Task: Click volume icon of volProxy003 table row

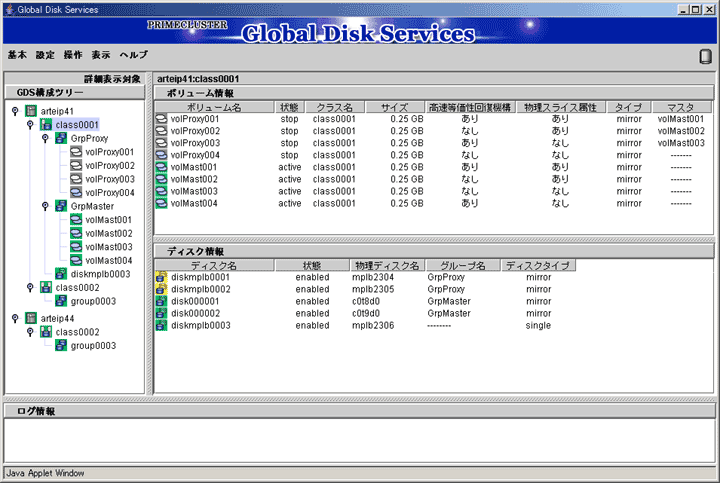Action: [161, 143]
